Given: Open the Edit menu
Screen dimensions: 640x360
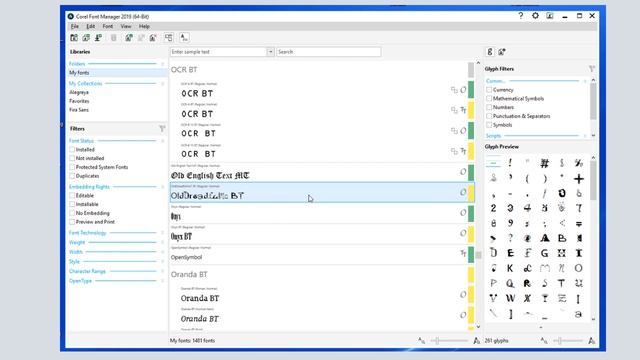Looking at the screenshot, I should pos(91,26).
